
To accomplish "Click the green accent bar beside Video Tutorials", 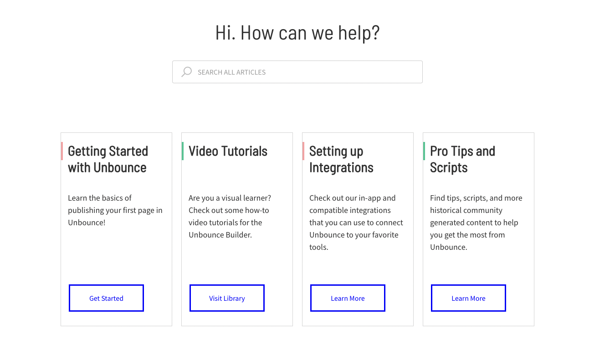I will (x=183, y=151).
